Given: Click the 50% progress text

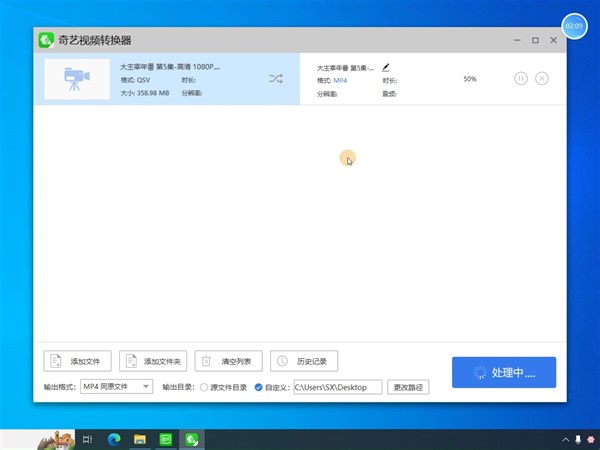Looking at the screenshot, I should click(x=470, y=79).
